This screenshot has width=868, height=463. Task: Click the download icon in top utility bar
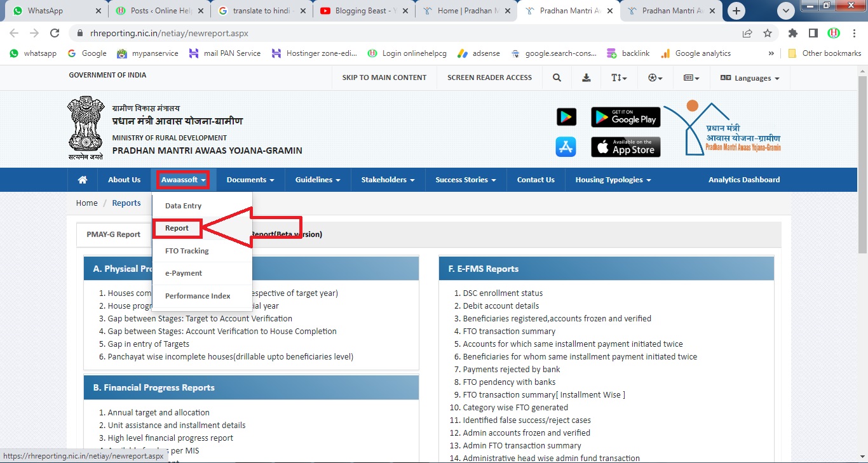click(x=586, y=77)
